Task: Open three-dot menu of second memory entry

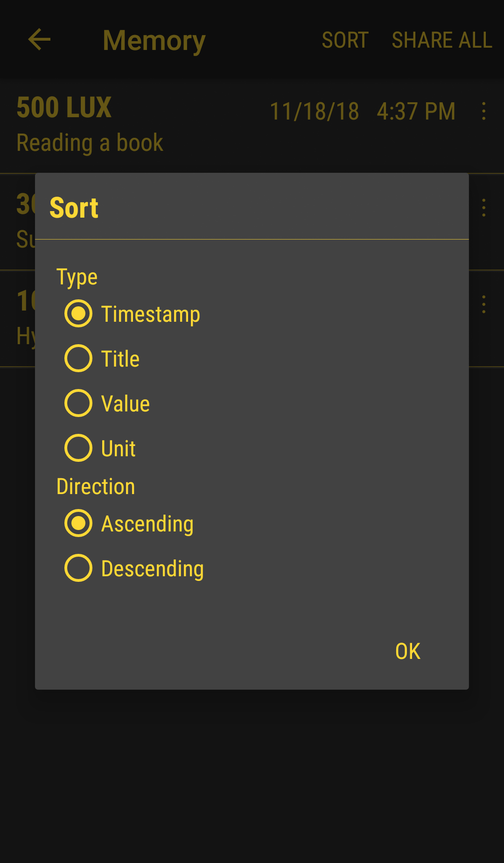Action: [x=484, y=207]
